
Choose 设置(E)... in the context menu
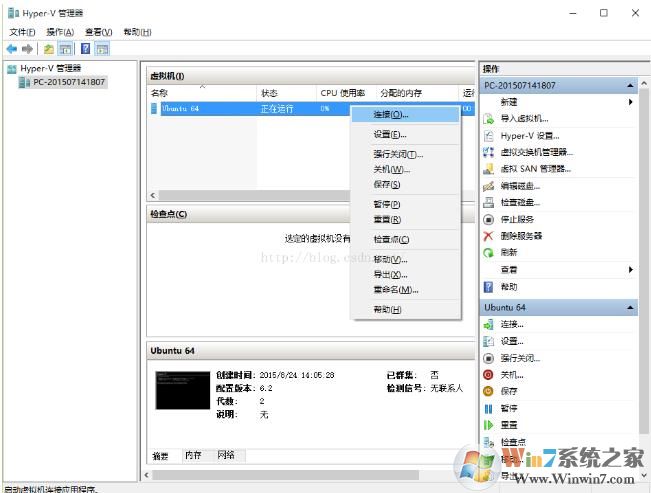tap(406, 135)
